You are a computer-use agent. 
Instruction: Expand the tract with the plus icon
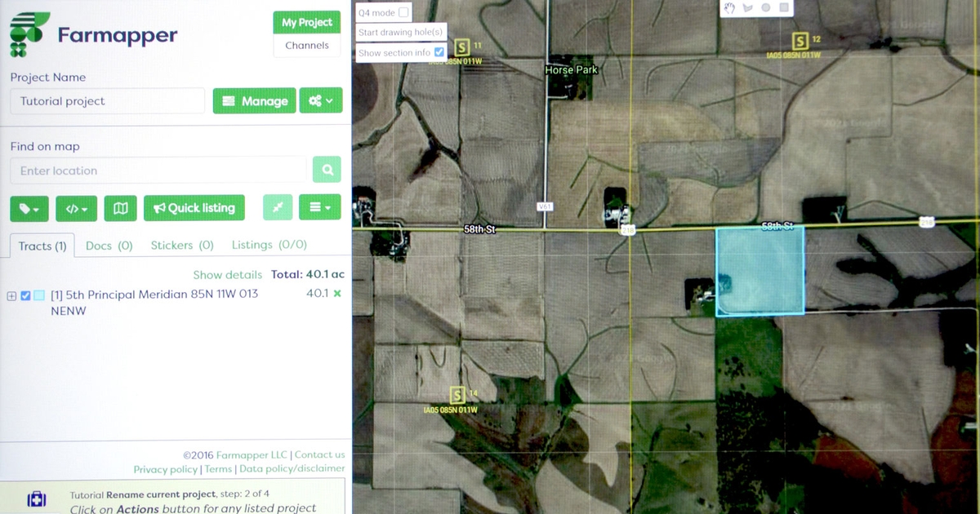(11, 295)
